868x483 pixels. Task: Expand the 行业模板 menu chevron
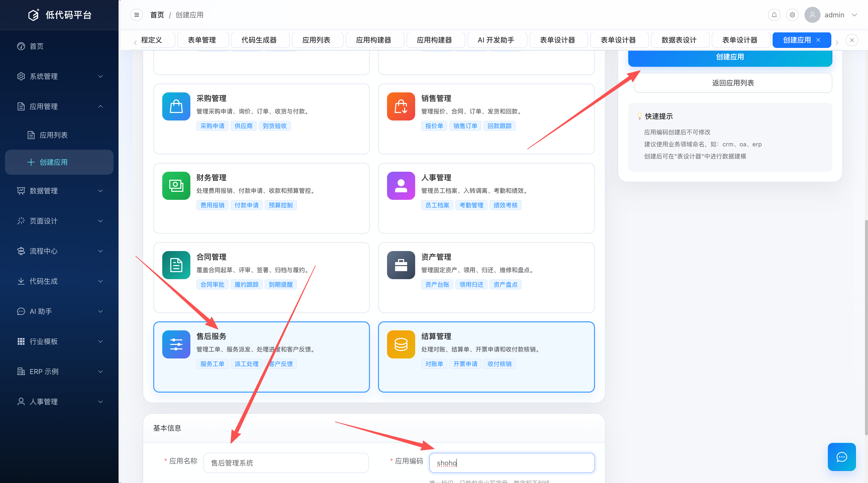tap(100, 341)
